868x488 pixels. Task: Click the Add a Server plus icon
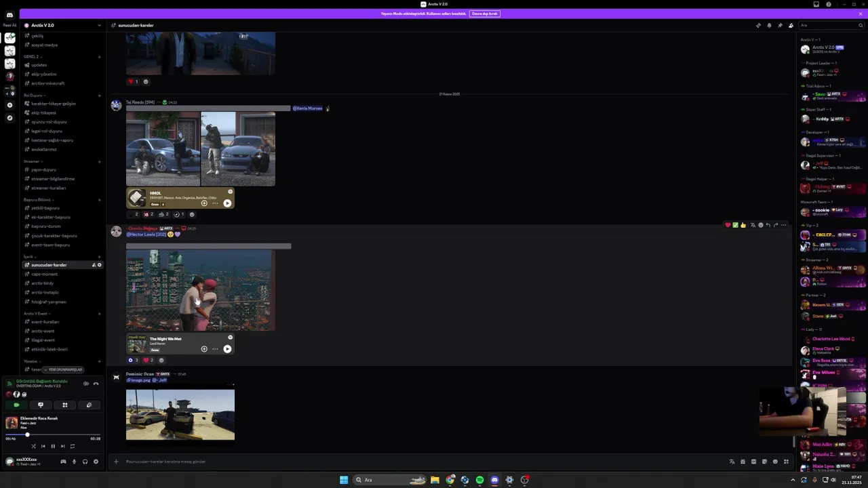point(9,105)
